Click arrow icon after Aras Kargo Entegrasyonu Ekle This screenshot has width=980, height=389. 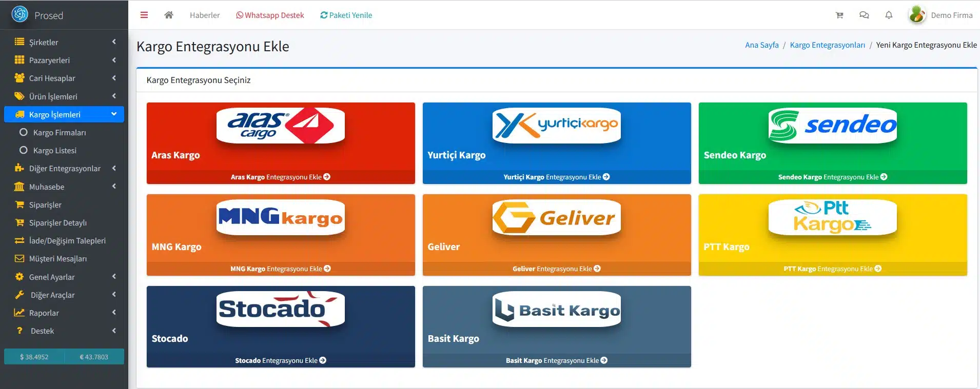click(327, 177)
